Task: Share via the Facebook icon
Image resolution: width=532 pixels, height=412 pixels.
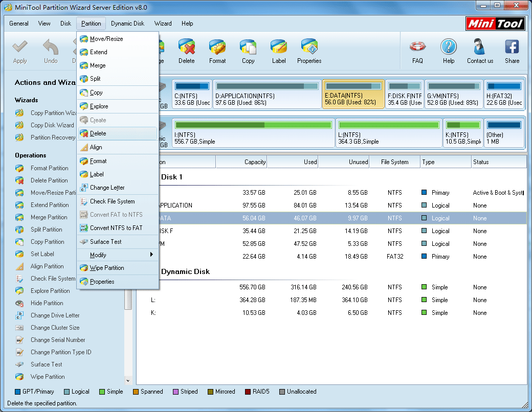Action: 512,51
